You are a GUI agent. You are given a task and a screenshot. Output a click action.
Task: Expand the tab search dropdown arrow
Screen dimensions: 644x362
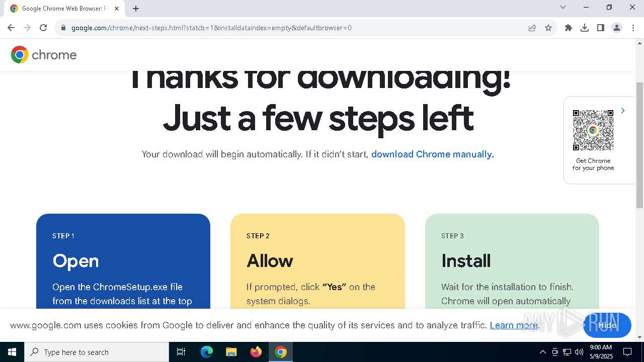[x=563, y=7]
